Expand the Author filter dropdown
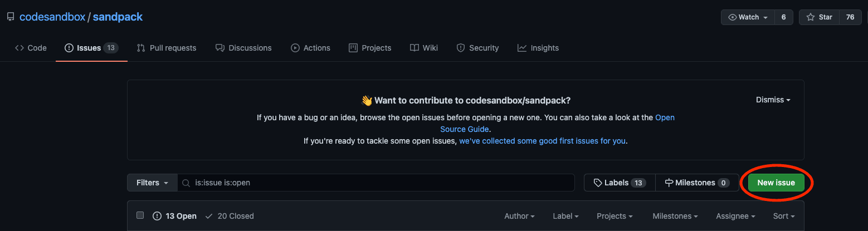The width and height of the screenshot is (868, 231). [519, 216]
